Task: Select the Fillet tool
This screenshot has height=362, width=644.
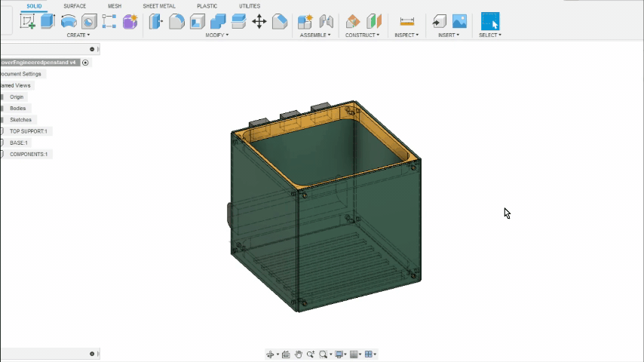Action: tap(176, 21)
